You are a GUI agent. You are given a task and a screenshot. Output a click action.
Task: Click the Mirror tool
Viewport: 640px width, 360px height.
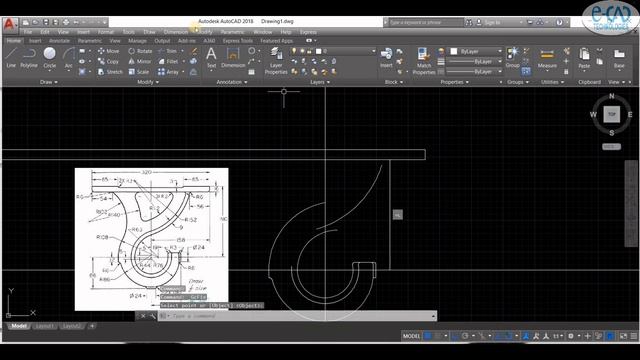140,61
